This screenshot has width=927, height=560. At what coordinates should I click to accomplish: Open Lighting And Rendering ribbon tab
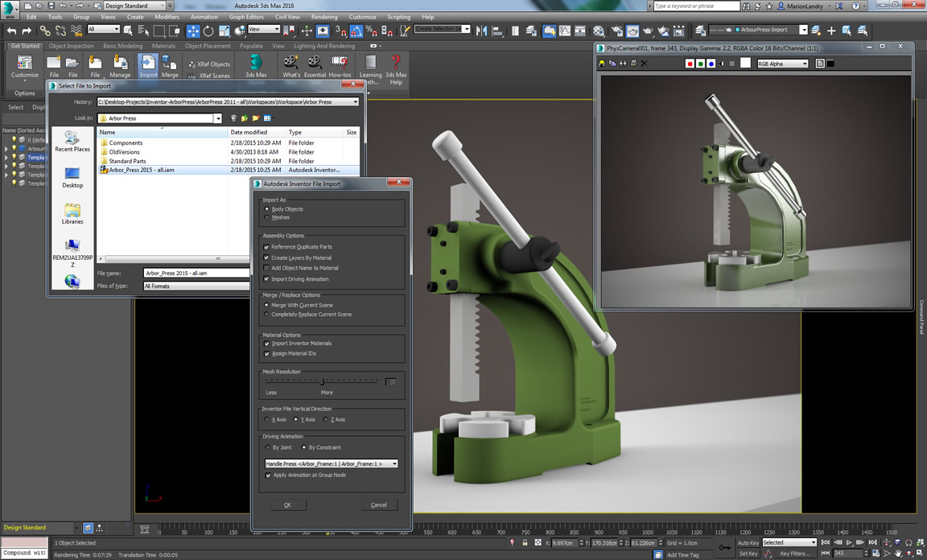point(324,46)
